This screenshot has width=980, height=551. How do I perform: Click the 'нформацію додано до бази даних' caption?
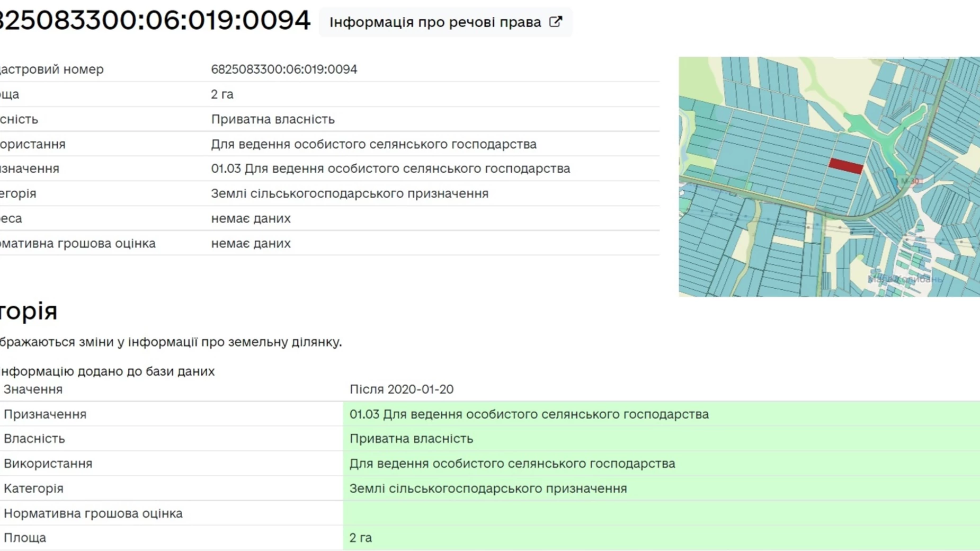tap(108, 371)
